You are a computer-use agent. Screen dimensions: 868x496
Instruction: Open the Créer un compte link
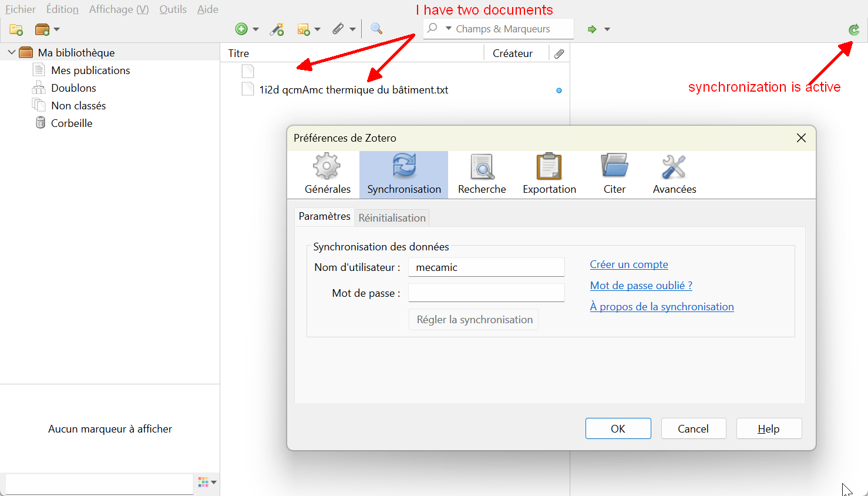point(629,264)
